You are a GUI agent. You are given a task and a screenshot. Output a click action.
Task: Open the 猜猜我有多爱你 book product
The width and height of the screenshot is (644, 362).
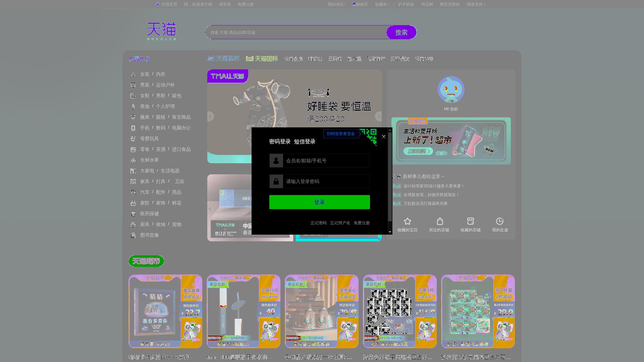pos(165,311)
